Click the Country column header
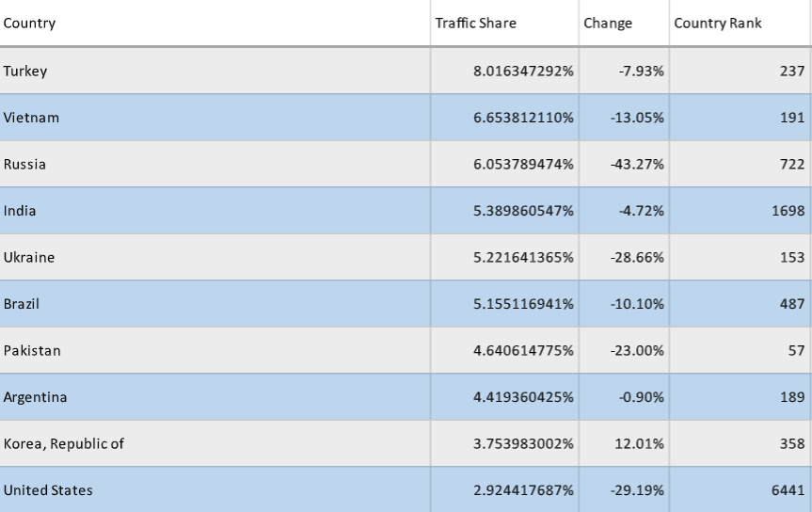 (29, 24)
